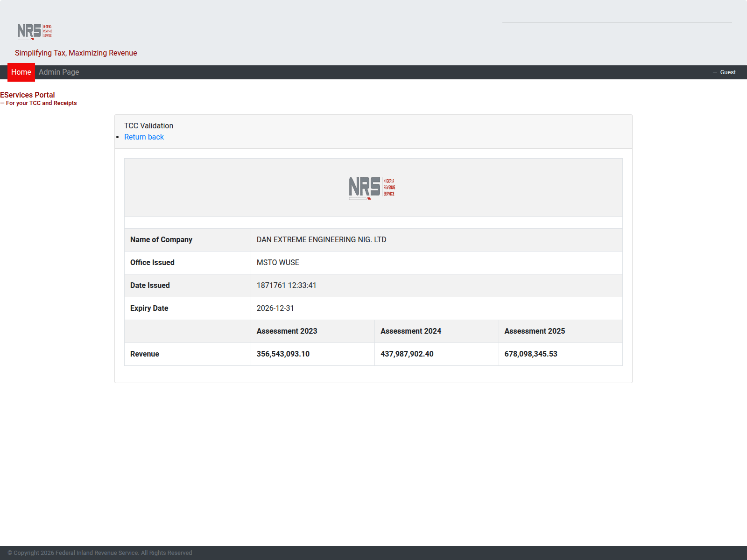This screenshot has height=560, width=747.
Task: Click the copyright notice in the footer
Action: tap(99, 553)
